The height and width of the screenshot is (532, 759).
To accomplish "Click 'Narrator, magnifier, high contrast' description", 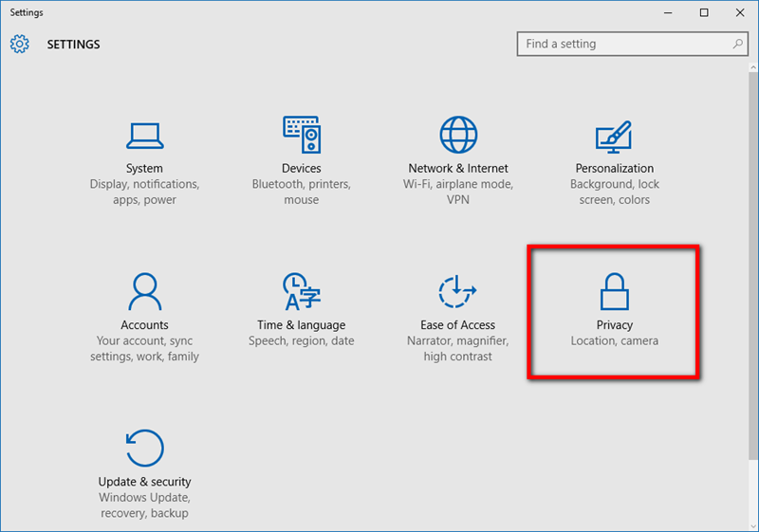I will (x=457, y=349).
